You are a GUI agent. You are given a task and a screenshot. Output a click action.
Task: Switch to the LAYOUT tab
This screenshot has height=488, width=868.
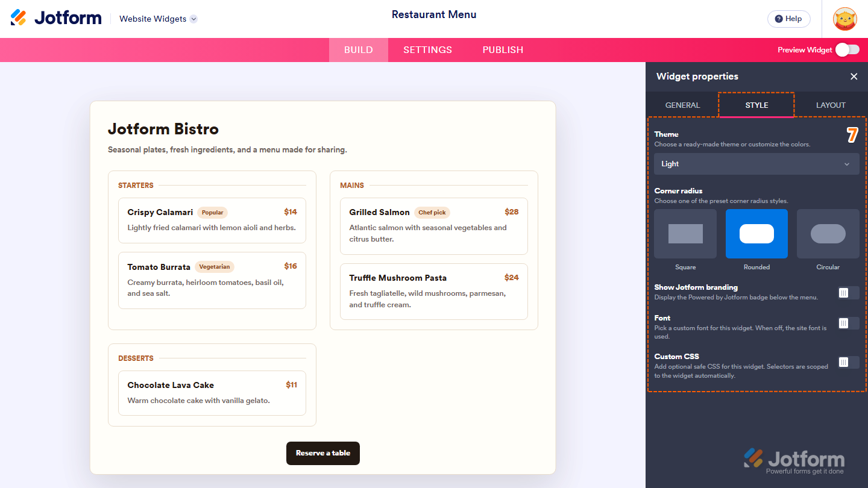pyautogui.click(x=831, y=105)
